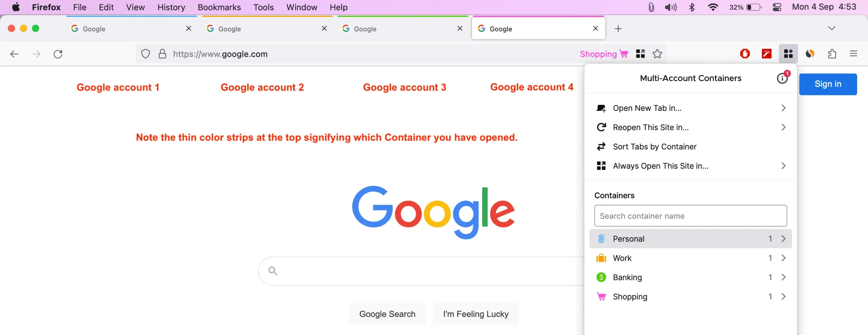Close the active fourth Google tab
The height and width of the screenshot is (335, 868).
pyautogui.click(x=595, y=28)
